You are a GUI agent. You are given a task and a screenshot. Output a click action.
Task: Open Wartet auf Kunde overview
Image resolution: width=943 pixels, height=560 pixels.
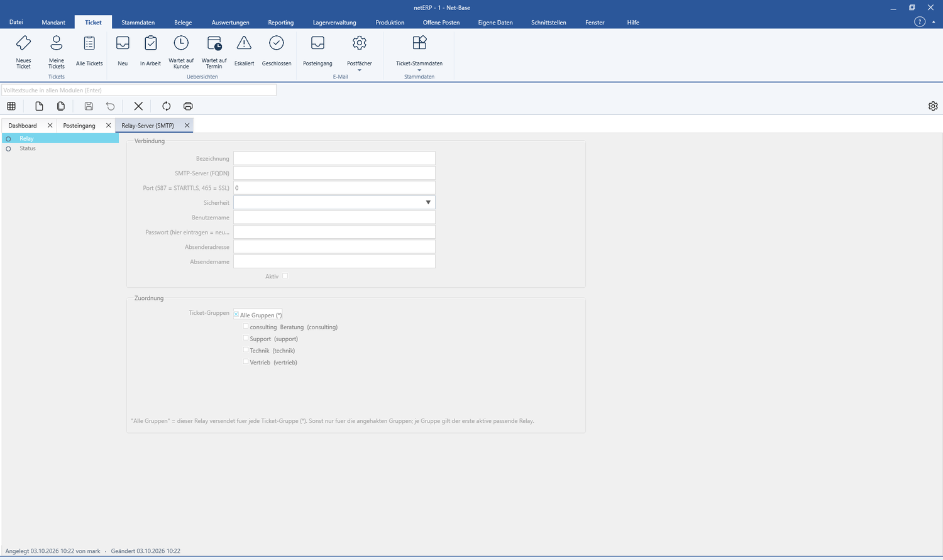point(181,52)
